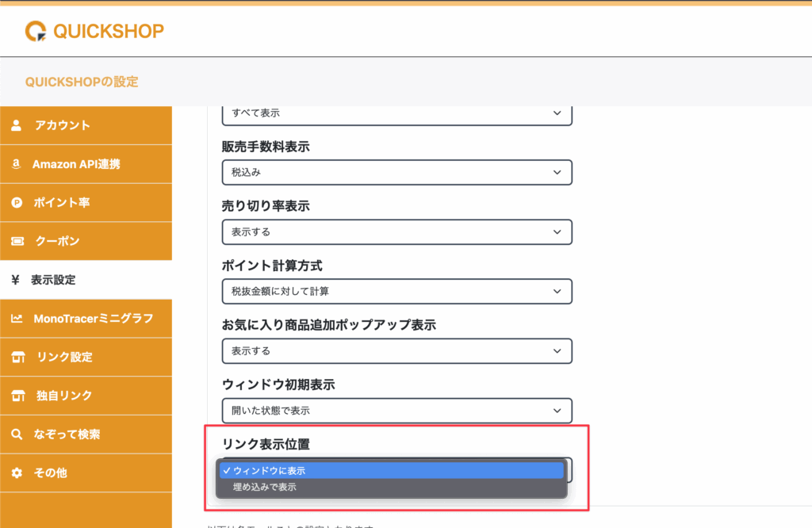Image resolution: width=812 pixels, height=528 pixels.
Task: Click the リンク表示位置 field label
Action: pos(266,444)
